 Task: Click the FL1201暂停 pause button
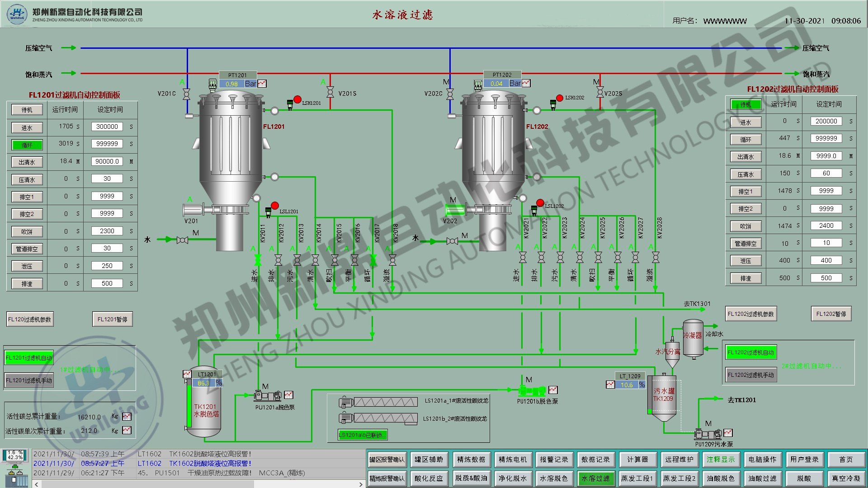[x=113, y=319]
